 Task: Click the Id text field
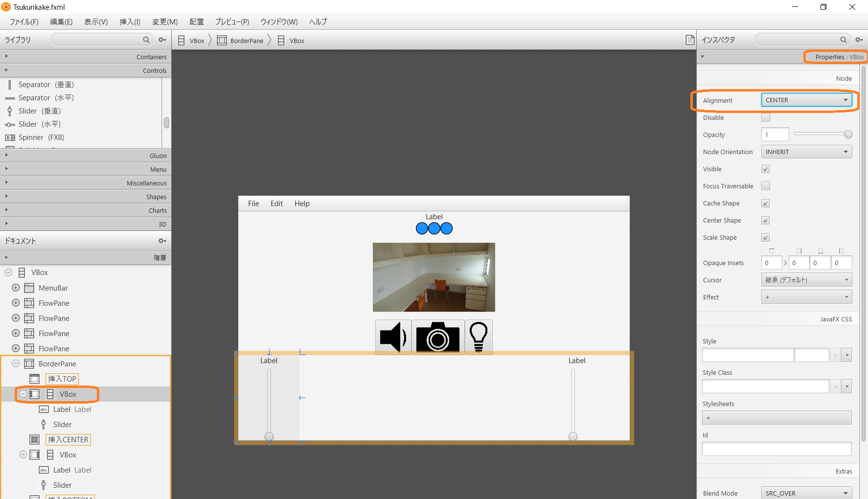coord(777,449)
